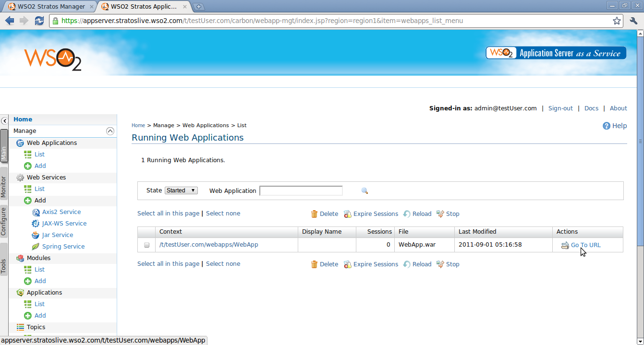This screenshot has width=644, height=345.
Task: Open the browser wrench menu
Action: (633, 21)
